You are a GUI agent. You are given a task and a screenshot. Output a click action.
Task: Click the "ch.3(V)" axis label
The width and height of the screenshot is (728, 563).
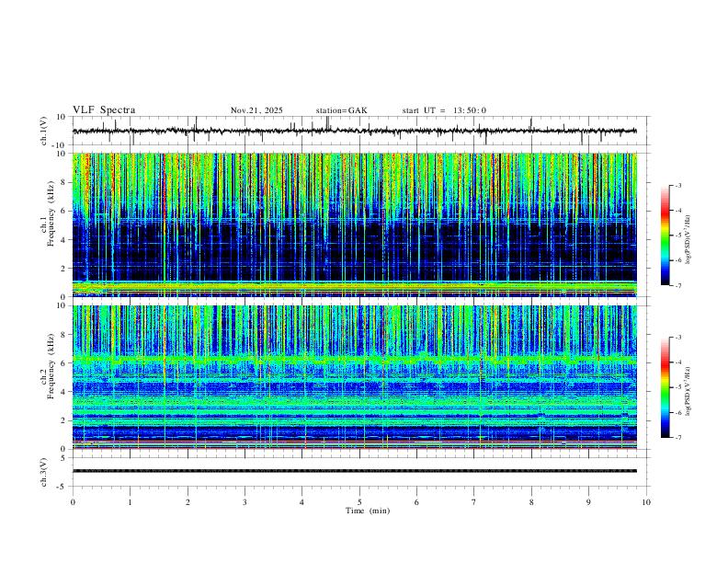click(x=44, y=472)
